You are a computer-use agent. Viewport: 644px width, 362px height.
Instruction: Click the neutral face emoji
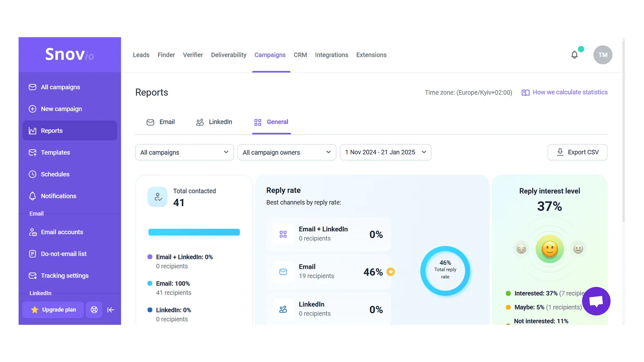578,249
